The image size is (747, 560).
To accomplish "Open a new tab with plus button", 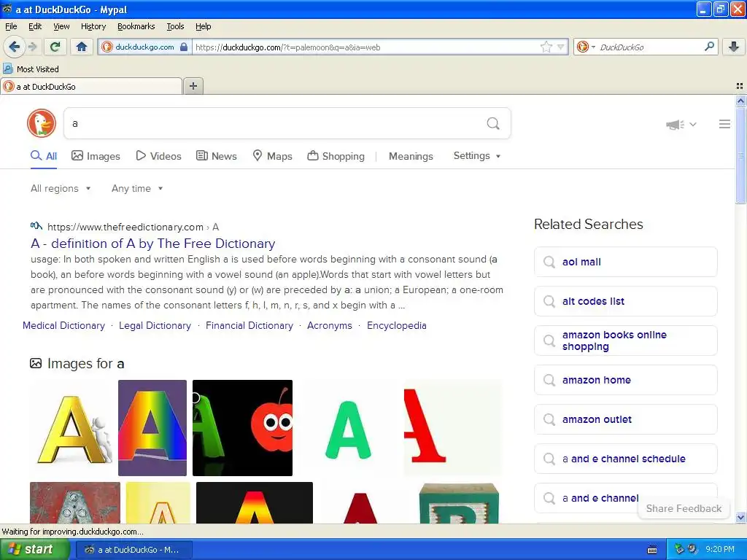I will pyautogui.click(x=193, y=86).
